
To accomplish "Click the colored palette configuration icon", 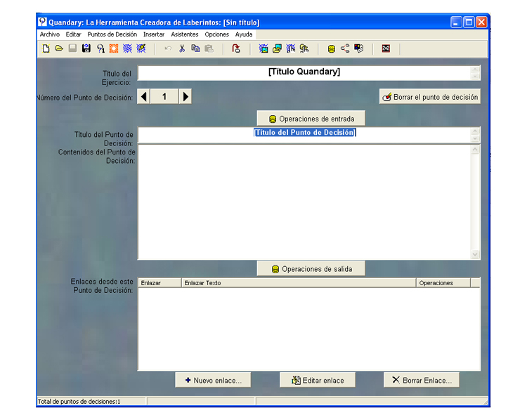I will [x=358, y=48].
